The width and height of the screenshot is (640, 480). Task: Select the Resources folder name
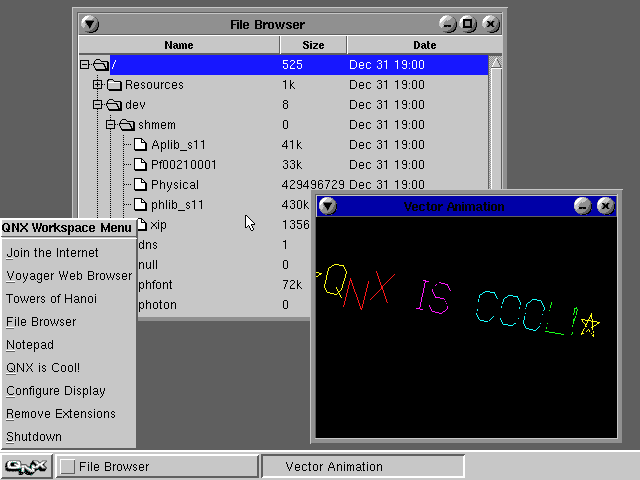(x=154, y=85)
